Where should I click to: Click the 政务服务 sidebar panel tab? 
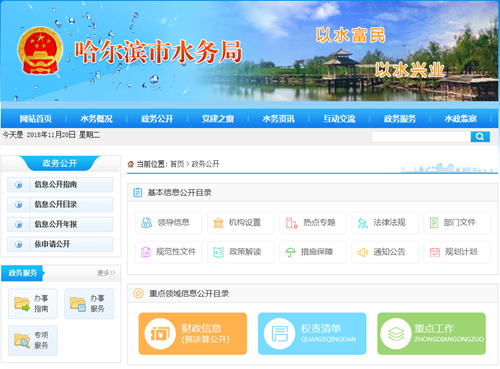coord(23,273)
